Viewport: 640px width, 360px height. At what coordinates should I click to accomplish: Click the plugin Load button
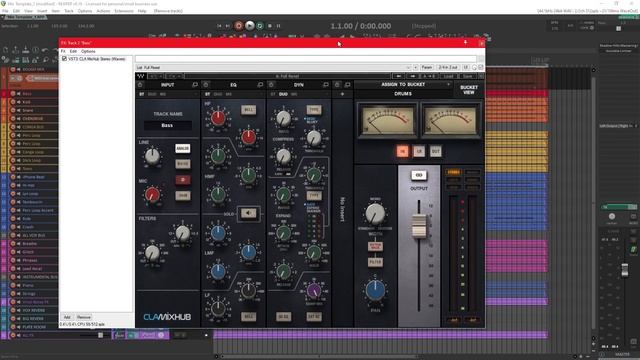pos(449,76)
